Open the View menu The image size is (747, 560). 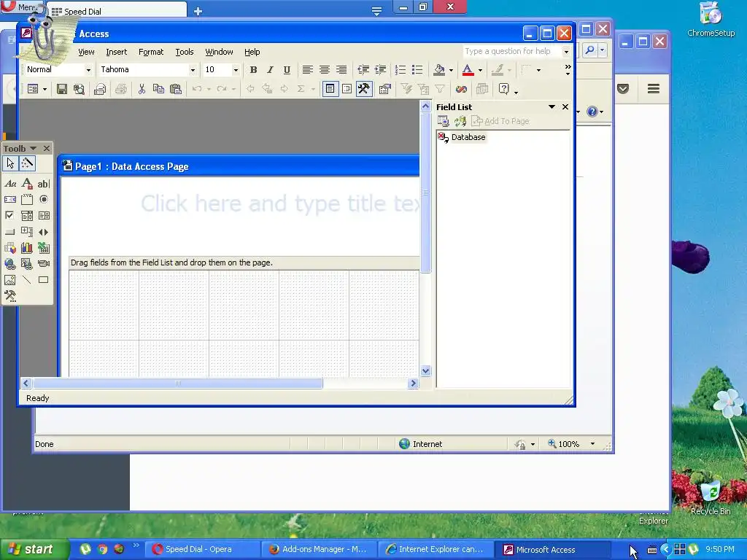(x=86, y=52)
